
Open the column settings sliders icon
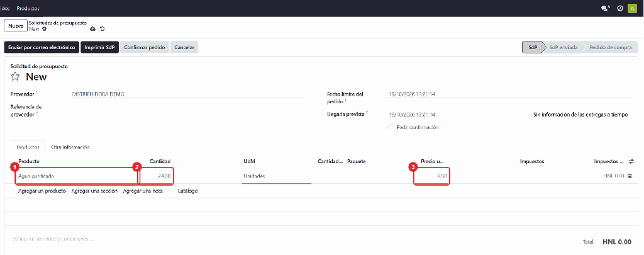click(x=631, y=161)
